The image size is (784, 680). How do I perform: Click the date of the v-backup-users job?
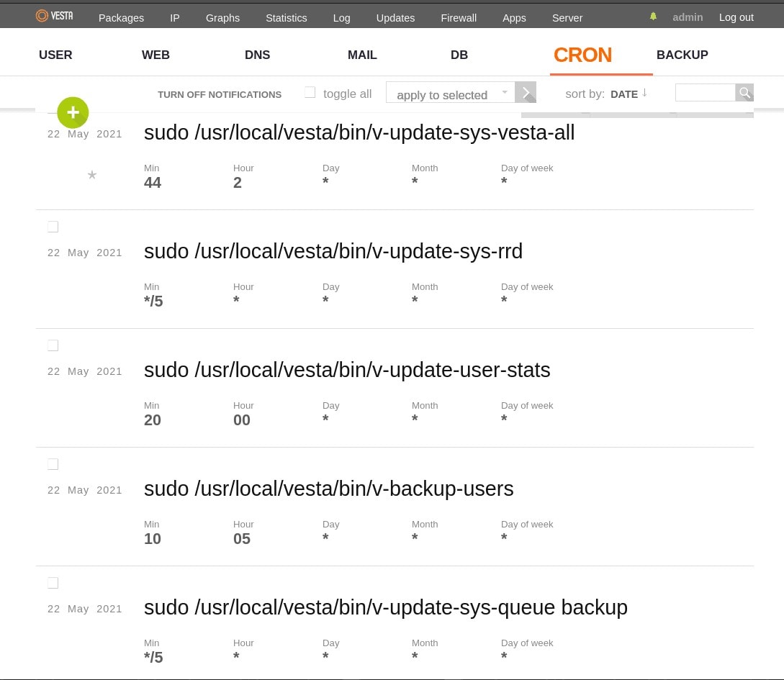[x=84, y=490]
